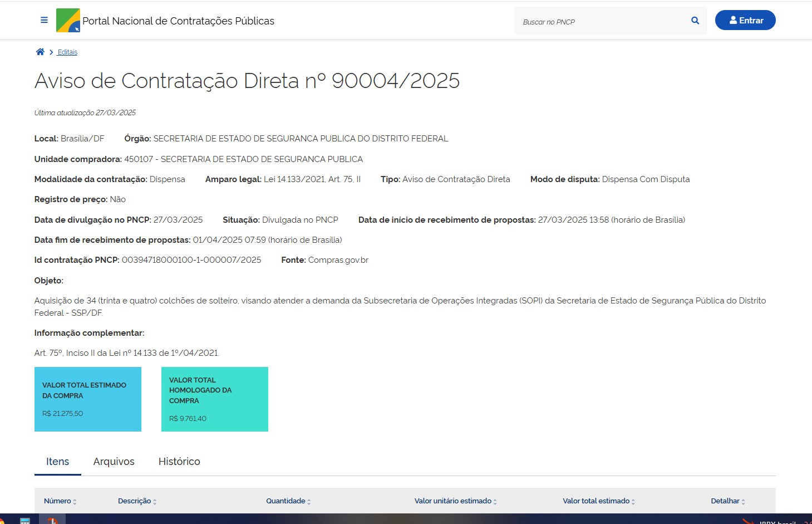Switch to the Arquivos tab
The image size is (812, 524).
tap(114, 462)
